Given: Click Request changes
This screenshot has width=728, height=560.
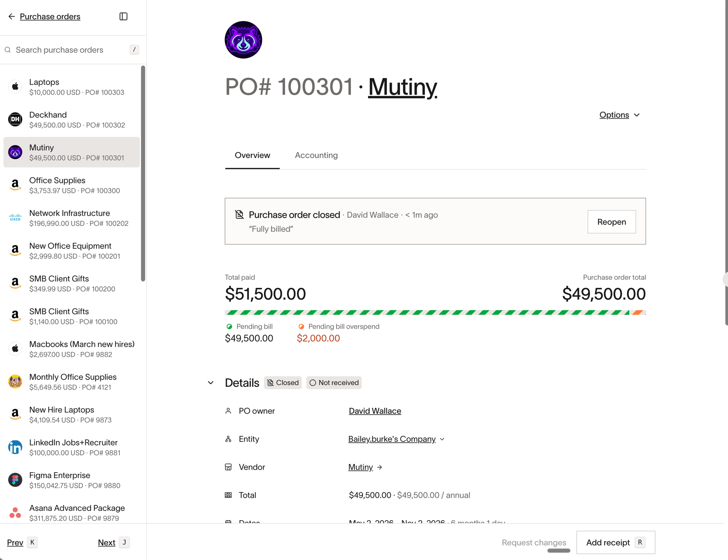Looking at the screenshot, I should pyautogui.click(x=534, y=543).
